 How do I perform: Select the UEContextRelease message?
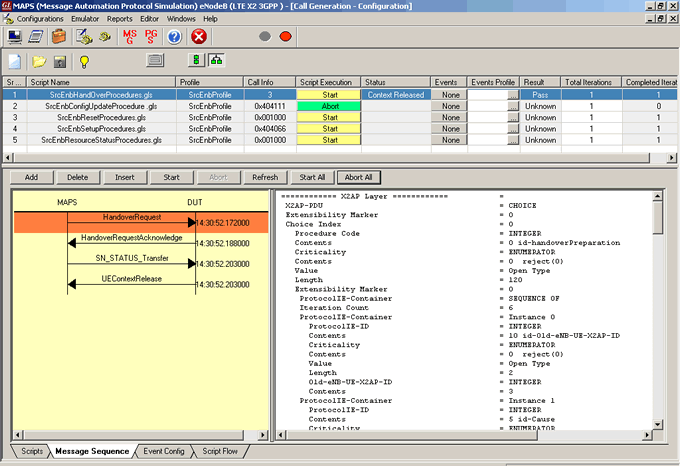(x=131, y=279)
